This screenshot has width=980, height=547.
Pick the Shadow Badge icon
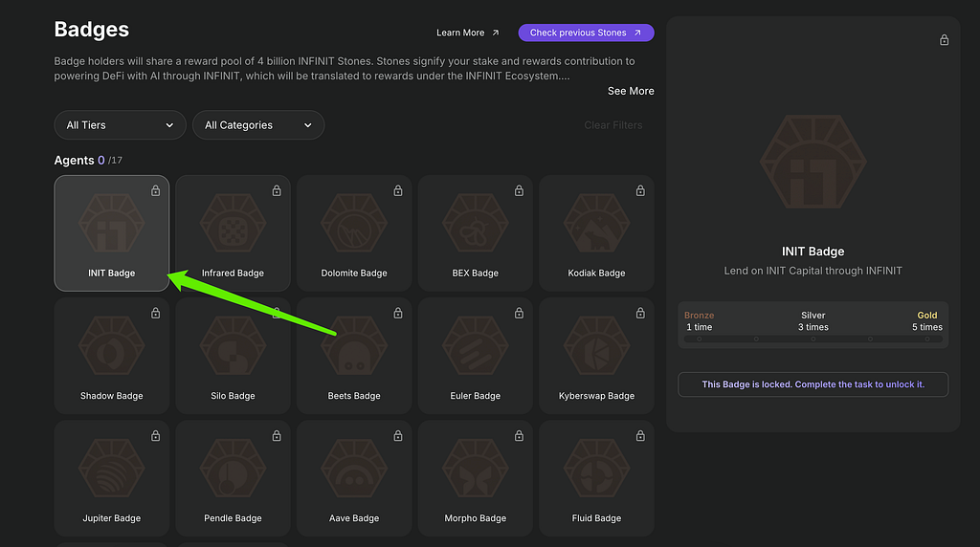point(111,346)
